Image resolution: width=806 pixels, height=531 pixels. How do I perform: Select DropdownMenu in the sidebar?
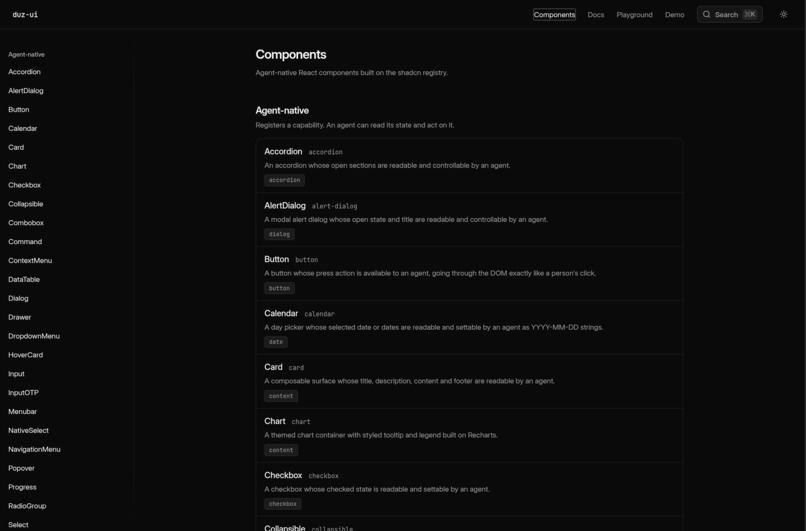tap(34, 336)
